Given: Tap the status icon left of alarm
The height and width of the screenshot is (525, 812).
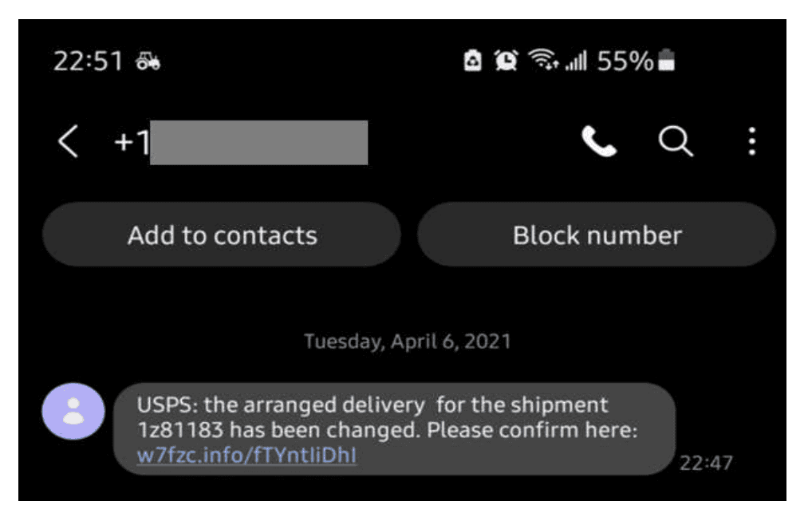Looking at the screenshot, I should coord(473,61).
